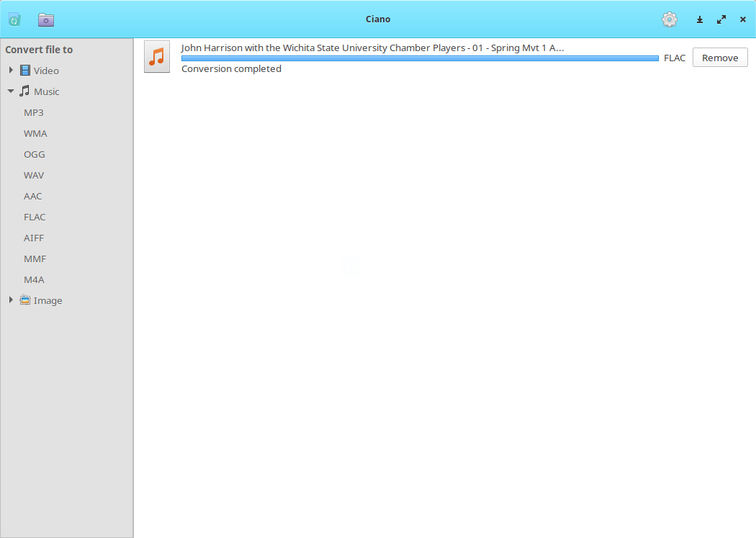Choose AAC as output format
The height and width of the screenshot is (538, 756).
(33, 196)
